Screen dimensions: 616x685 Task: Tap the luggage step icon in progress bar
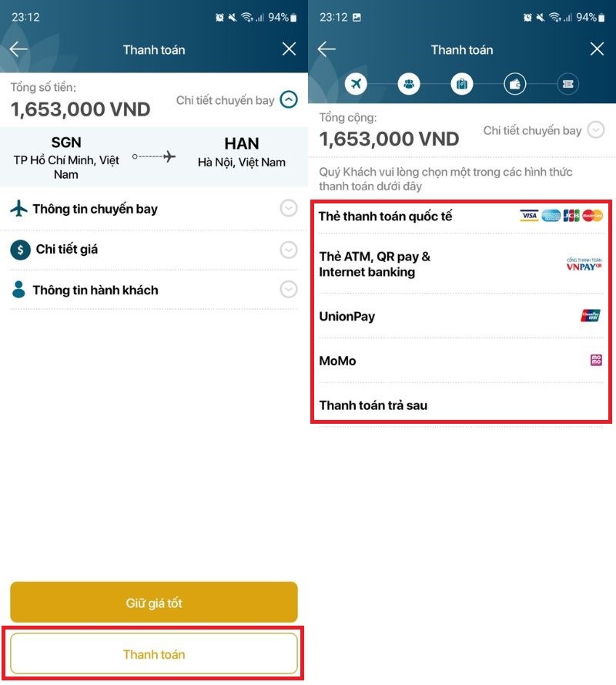tap(462, 83)
